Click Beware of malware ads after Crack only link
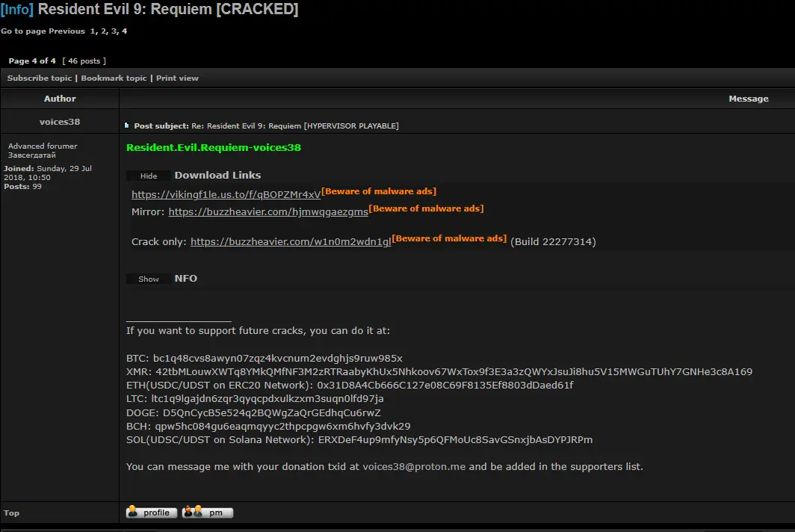This screenshot has width=795, height=532. coord(449,238)
